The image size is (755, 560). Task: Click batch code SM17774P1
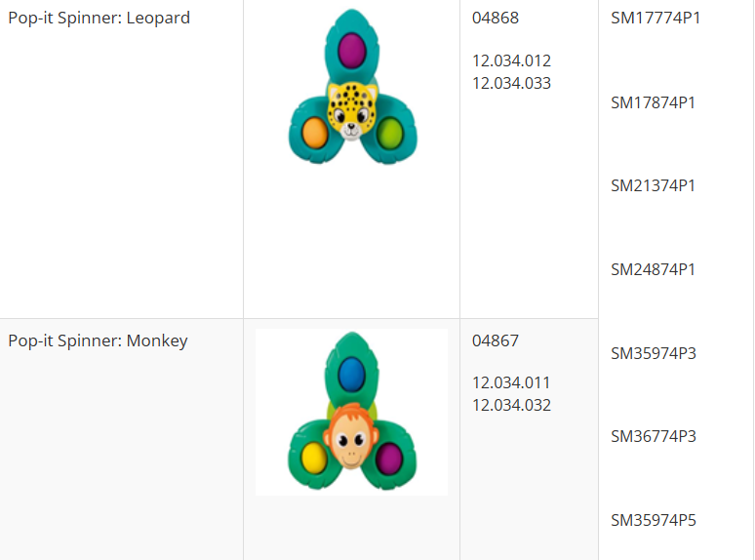pos(656,19)
